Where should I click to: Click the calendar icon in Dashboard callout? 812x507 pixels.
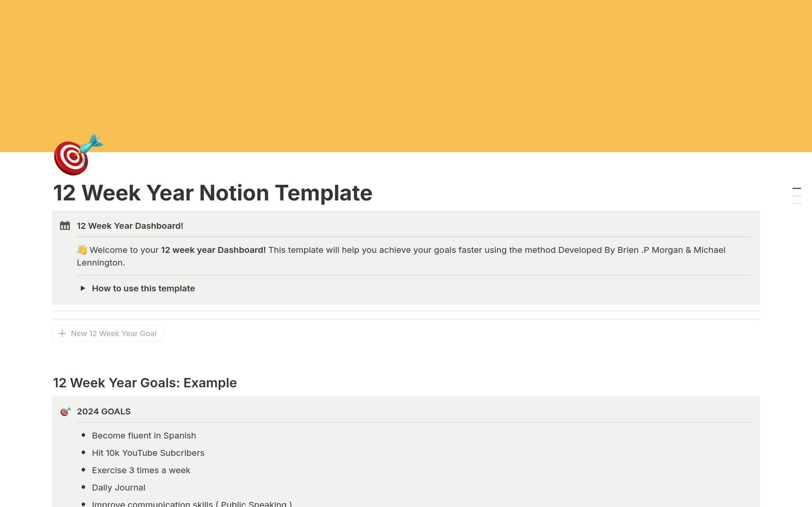(x=65, y=226)
